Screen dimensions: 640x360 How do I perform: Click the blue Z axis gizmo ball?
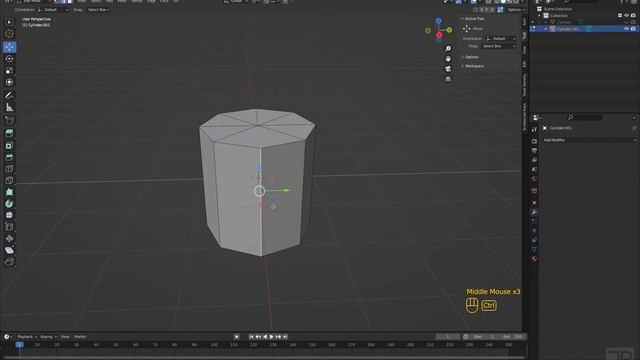coord(438,21)
